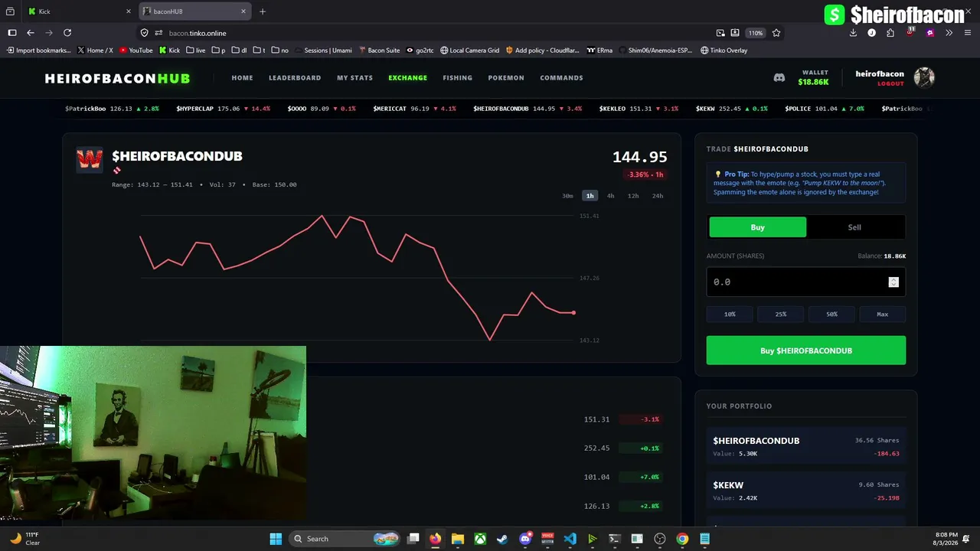Open the FISHING nav item
Screen dimensions: 980x551
click(x=457, y=78)
